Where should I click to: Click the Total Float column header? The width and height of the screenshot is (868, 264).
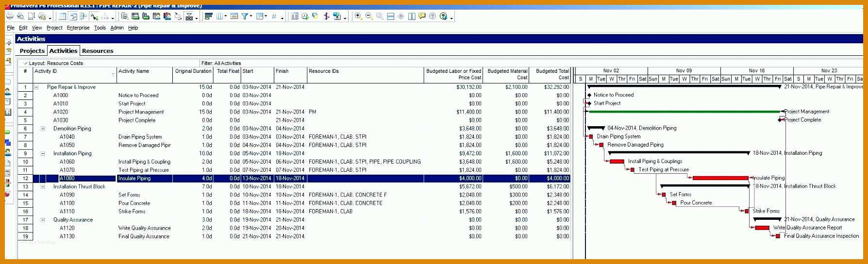[x=228, y=75]
